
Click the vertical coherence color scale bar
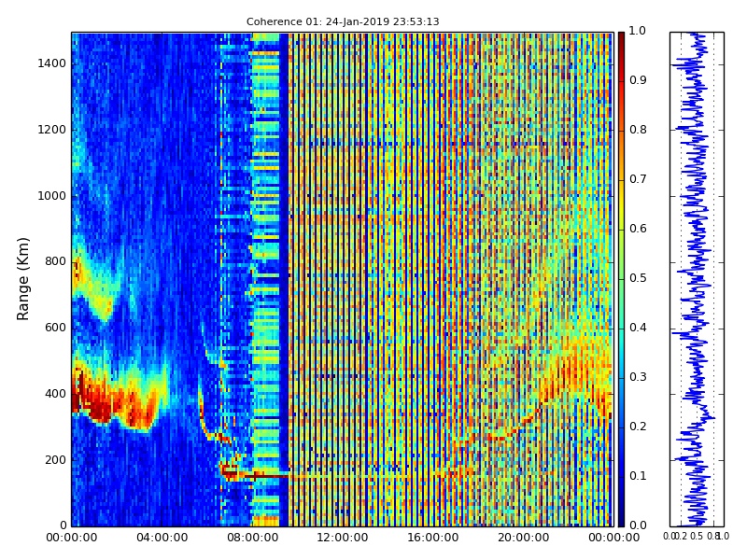tap(621, 279)
